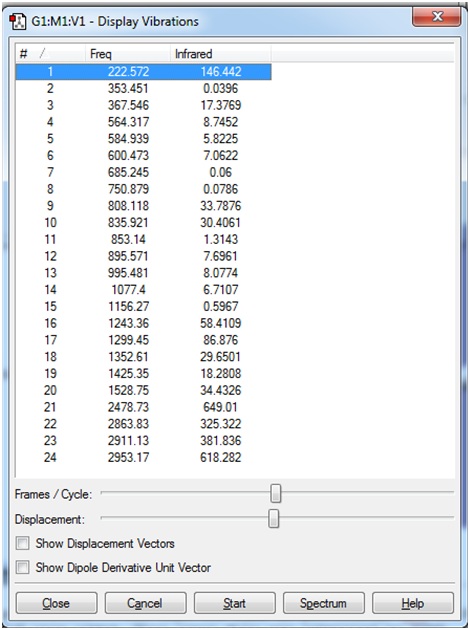Select mode 18 with frequency 1352.61

click(144, 357)
